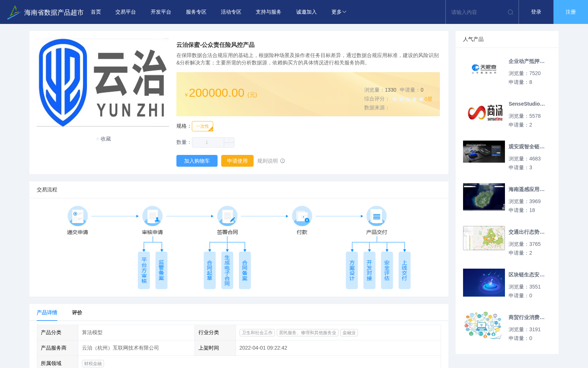Open the 商汤 sensetime product thumbnail

(484, 112)
